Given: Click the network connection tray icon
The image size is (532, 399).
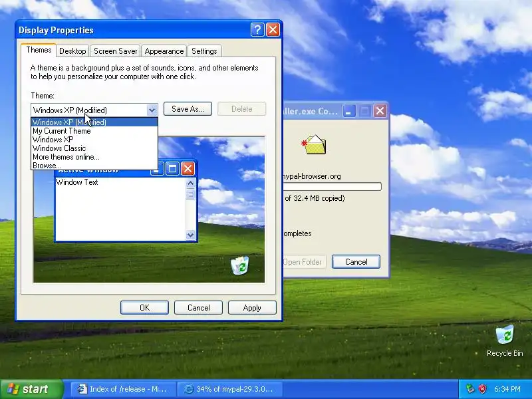Looking at the screenshot, I should click(470, 389).
